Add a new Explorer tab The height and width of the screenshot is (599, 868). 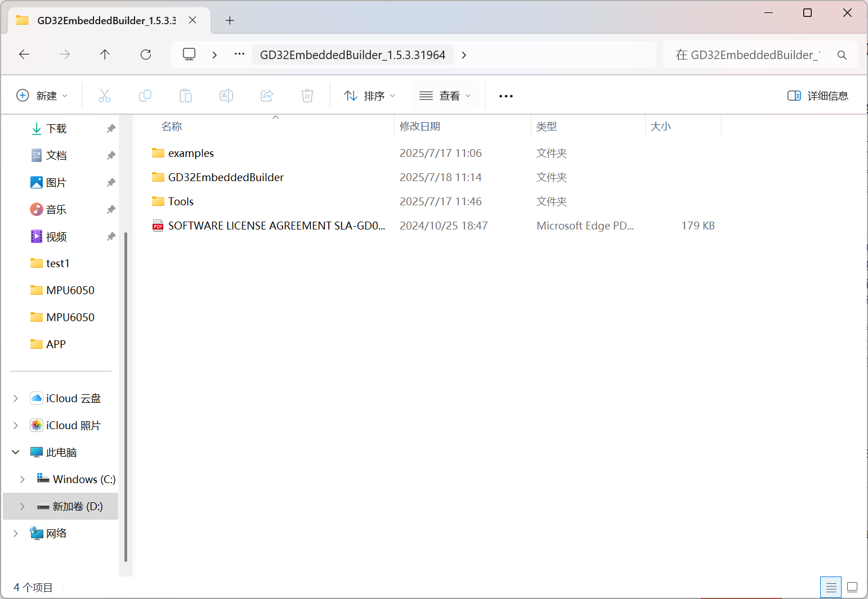click(x=230, y=21)
